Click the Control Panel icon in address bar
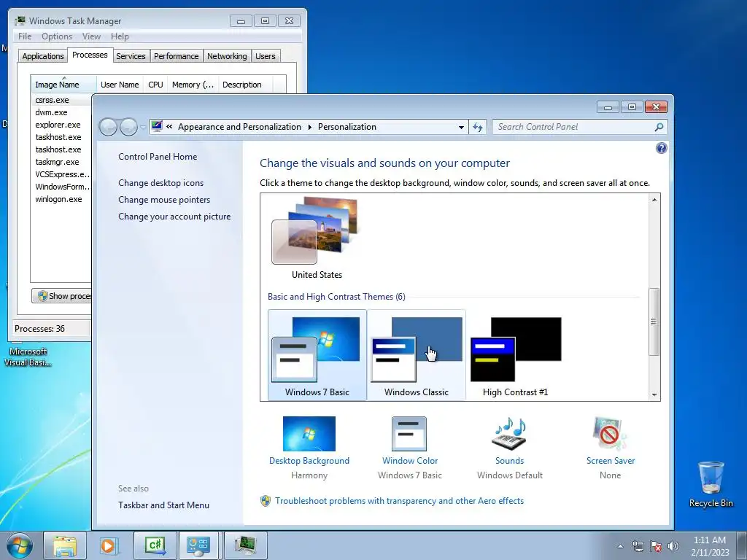The image size is (747, 560). [157, 126]
